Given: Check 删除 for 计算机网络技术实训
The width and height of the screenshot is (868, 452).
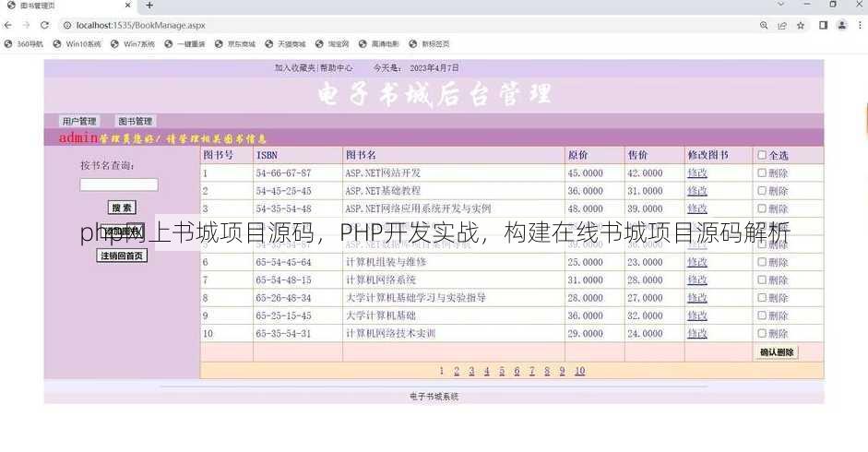Looking at the screenshot, I should point(762,333).
